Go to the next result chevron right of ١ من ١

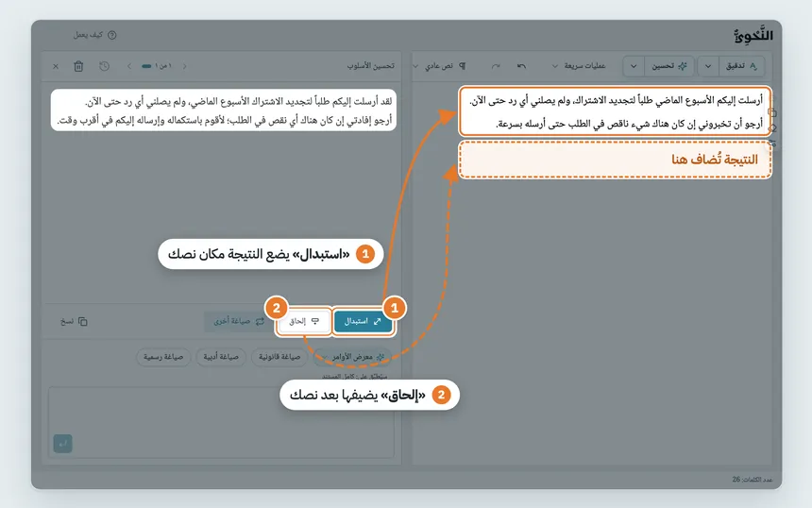tap(184, 66)
